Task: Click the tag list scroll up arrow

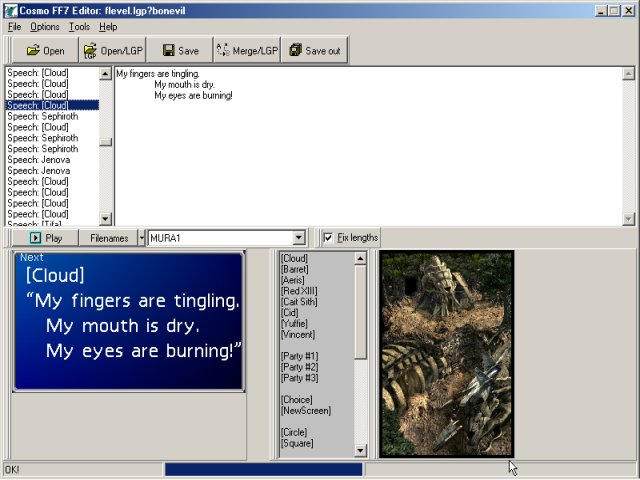Action: point(360,258)
